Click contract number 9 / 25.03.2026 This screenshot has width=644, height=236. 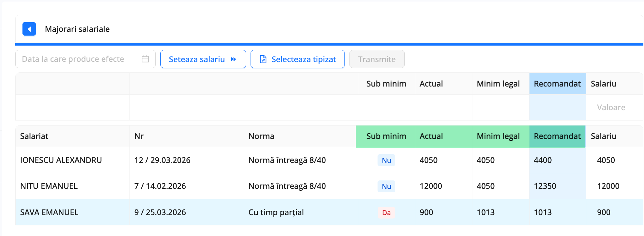coord(160,212)
